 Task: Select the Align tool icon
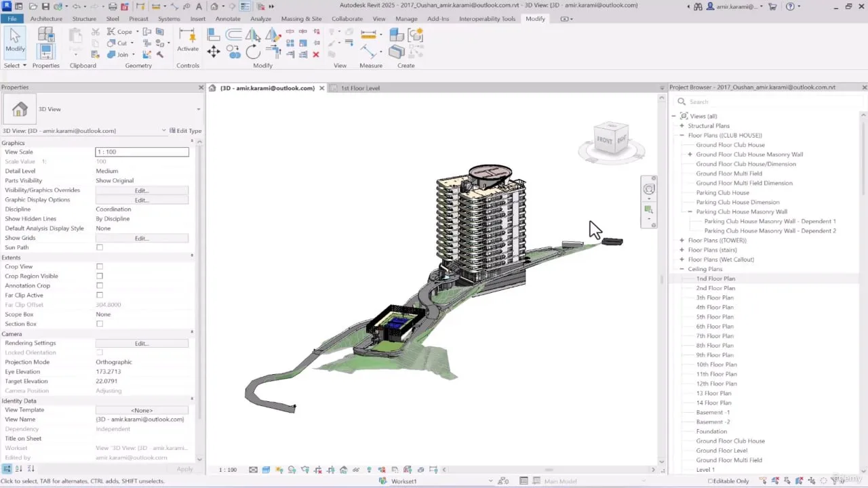click(x=214, y=34)
